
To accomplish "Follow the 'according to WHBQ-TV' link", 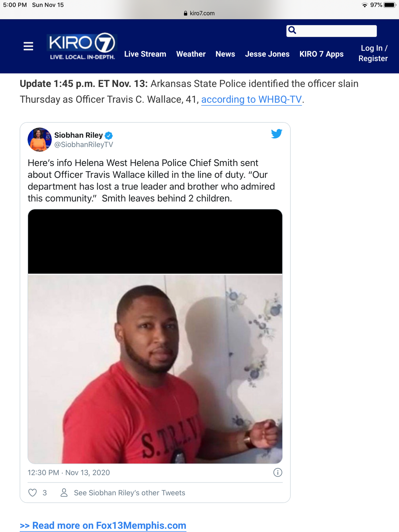I will pyautogui.click(x=251, y=99).
